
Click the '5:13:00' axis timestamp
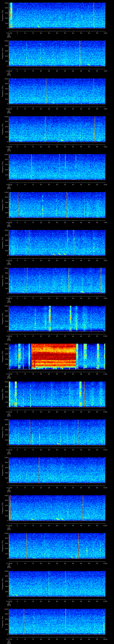click(9, 487)
